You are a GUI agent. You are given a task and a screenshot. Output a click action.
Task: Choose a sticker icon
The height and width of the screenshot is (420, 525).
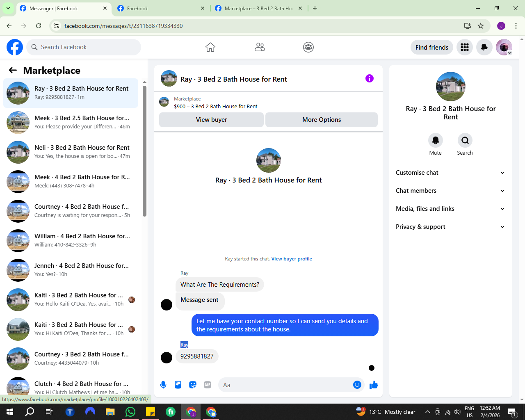(x=193, y=385)
